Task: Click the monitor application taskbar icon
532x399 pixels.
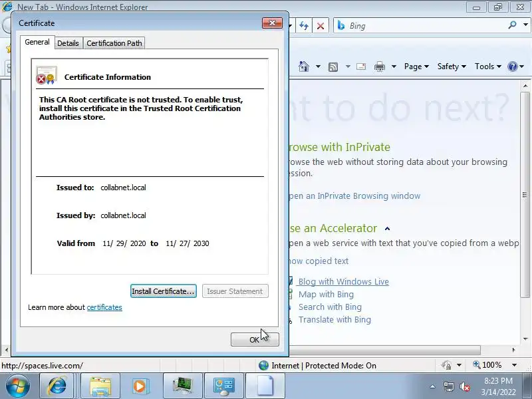Action: [183, 386]
